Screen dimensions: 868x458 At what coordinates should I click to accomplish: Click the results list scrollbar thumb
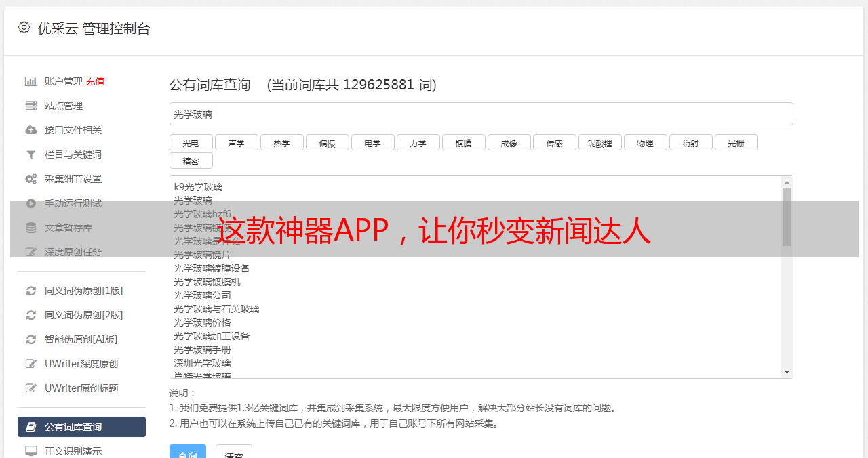click(787, 216)
